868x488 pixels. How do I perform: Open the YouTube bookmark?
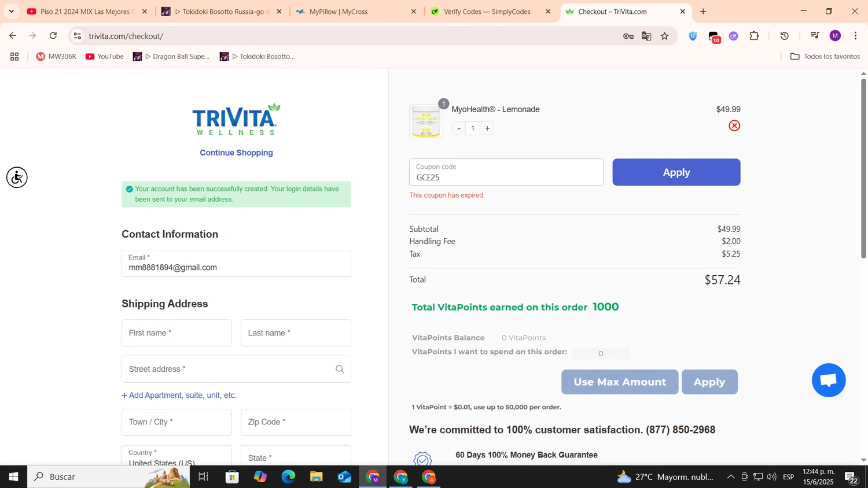[105, 57]
